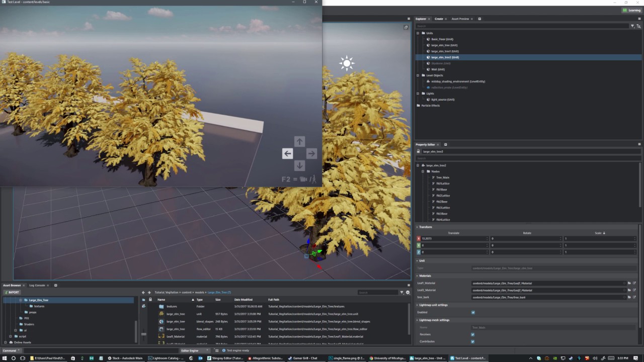This screenshot has width=644, height=362.
Task: Collapse the Lights group in Explorer
Action: click(x=418, y=94)
